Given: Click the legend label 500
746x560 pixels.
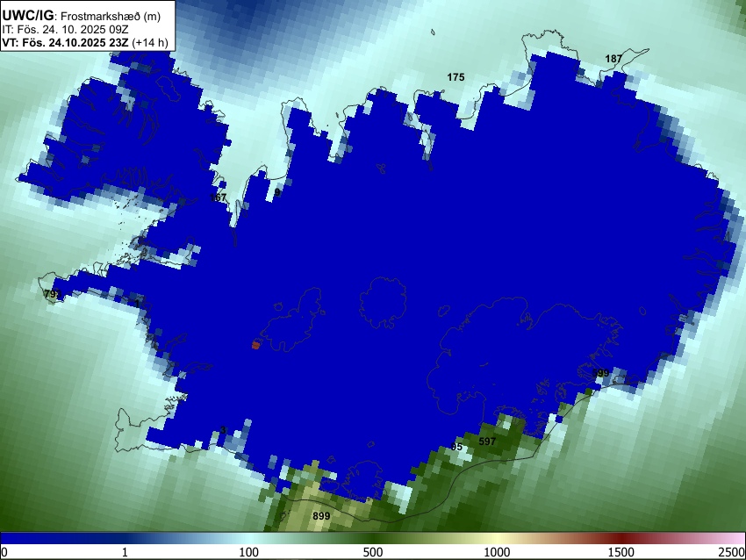Looking at the screenshot, I should (373, 552).
